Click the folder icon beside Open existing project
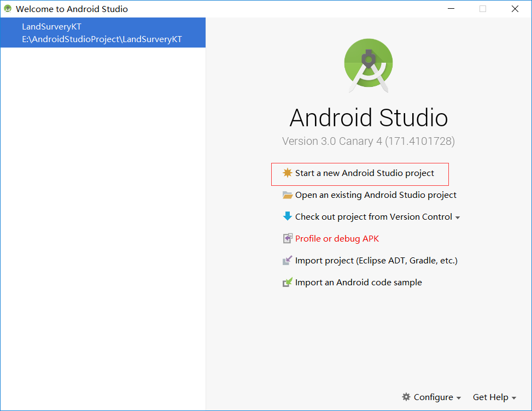Viewport: 532px width, 411px height. pos(287,195)
